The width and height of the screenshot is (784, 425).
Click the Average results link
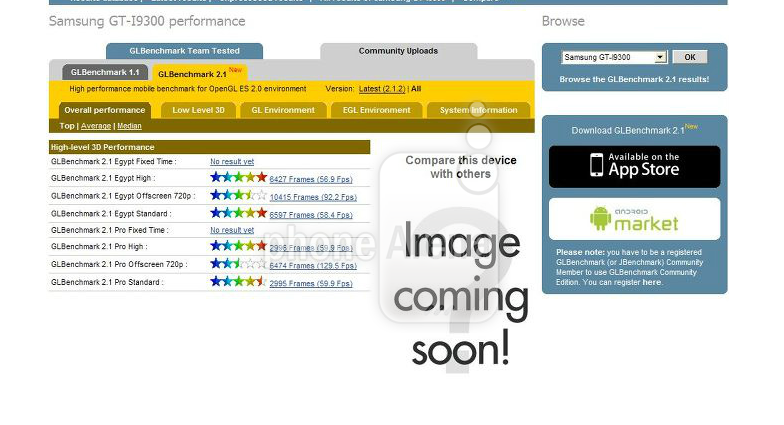click(x=96, y=126)
